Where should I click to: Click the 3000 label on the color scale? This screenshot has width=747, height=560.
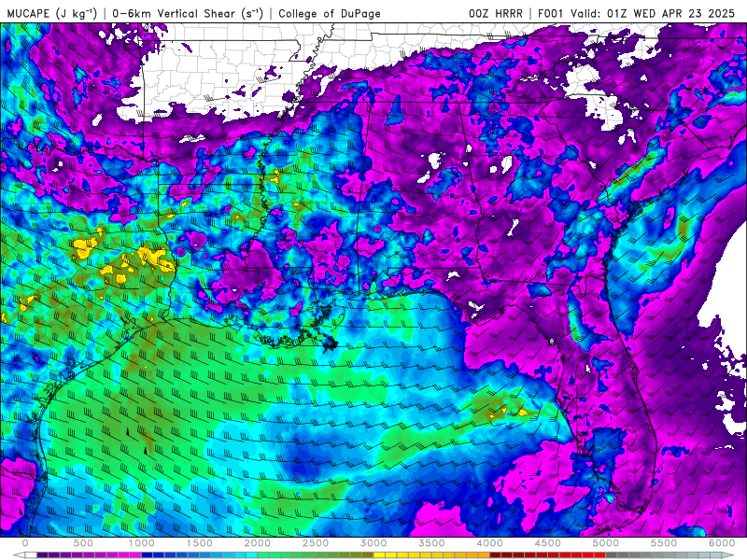tap(374, 543)
